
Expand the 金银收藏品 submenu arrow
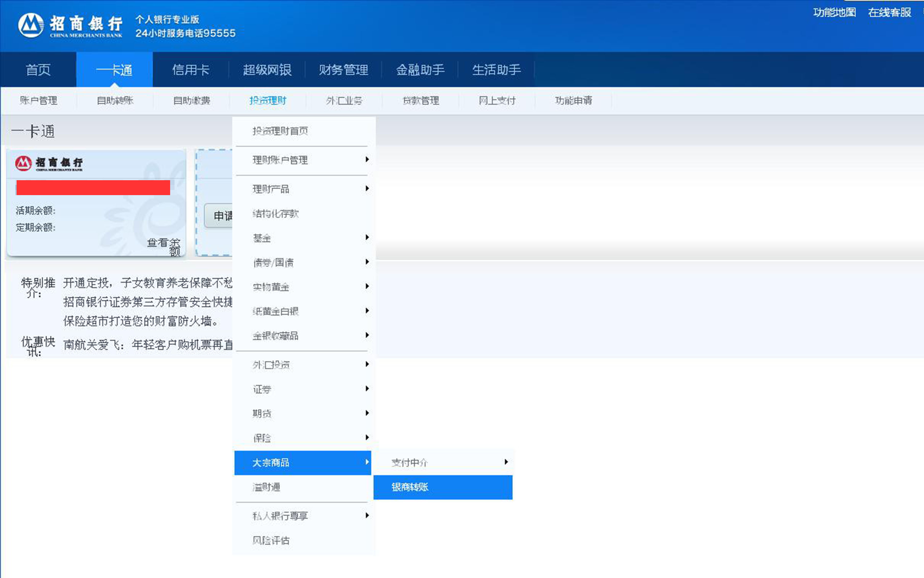(x=367, y=335)
